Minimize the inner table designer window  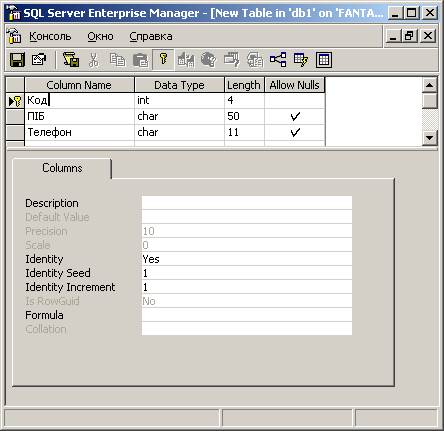click(x=393, y=36)
